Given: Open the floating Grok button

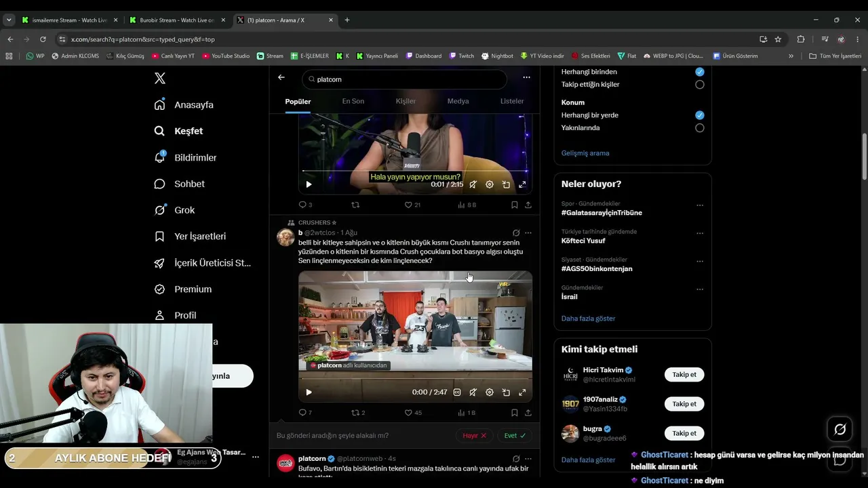Looking at the screenshot, I should pos(840,429).
